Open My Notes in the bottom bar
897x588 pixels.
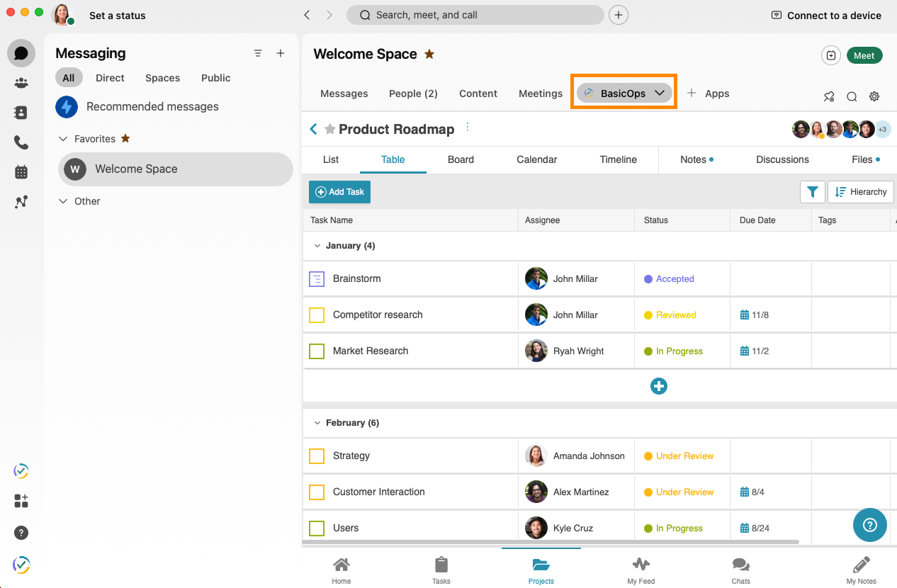[862, 570]
